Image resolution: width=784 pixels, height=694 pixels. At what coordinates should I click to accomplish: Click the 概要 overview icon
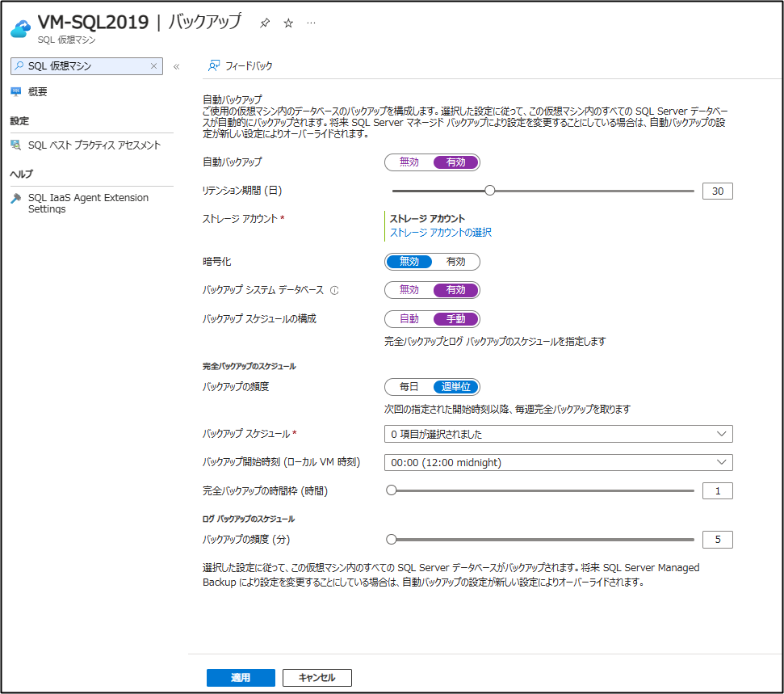pos(16,91)
